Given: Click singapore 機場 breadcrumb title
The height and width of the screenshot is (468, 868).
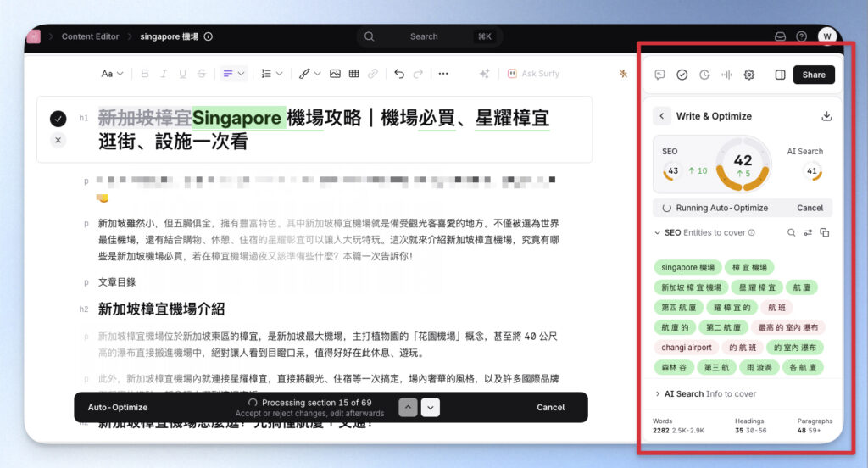Looking at the screenshot, I should pos(169,36).
